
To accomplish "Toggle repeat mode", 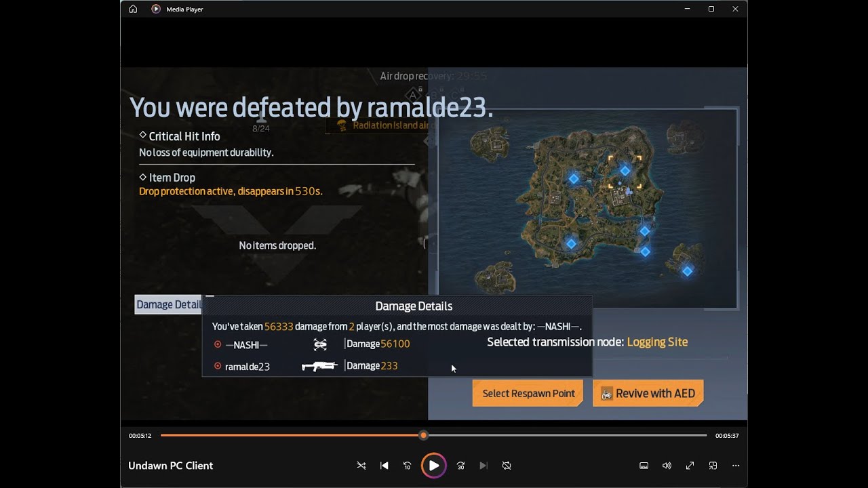I will point(507,466).
